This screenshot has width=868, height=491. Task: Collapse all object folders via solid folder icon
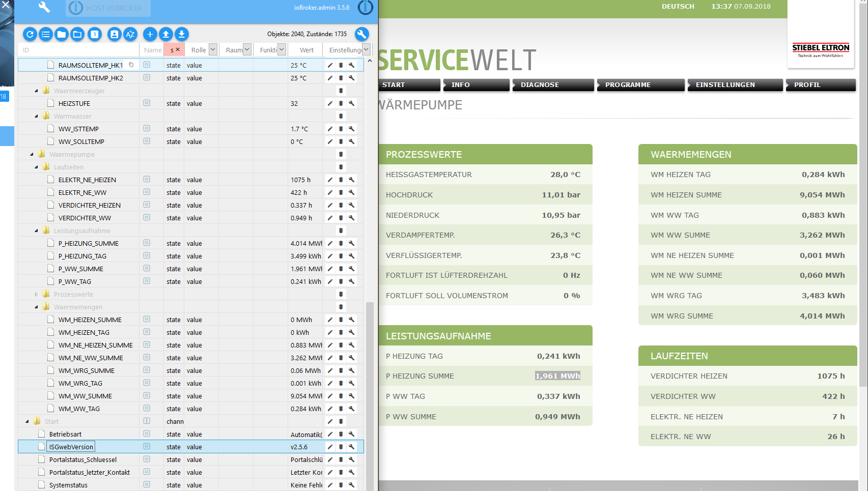click(x=62, y=34)
